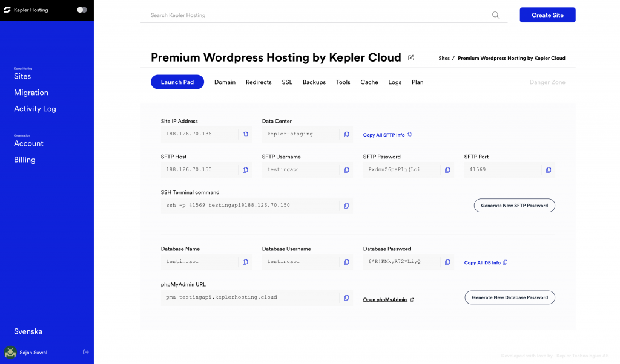Viewport: 620px width, 364px height.
Task: Open the Danger Zone tab
Action: [x=547, y=82]
